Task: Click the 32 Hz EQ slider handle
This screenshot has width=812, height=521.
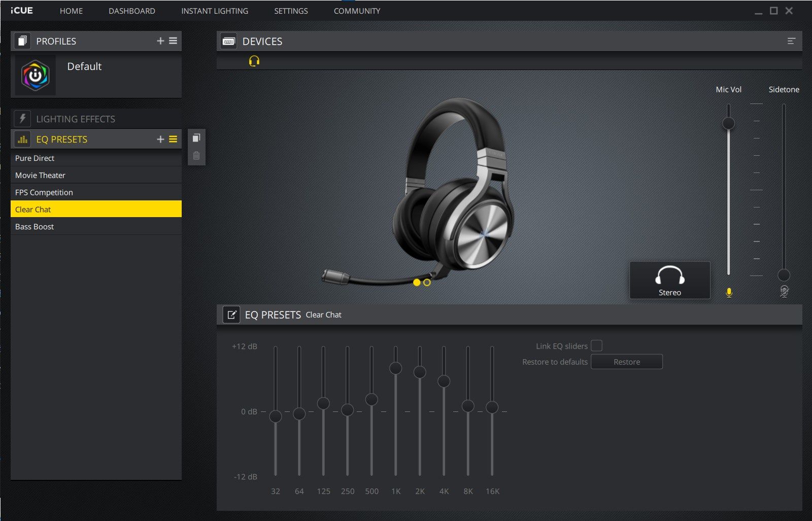Action: (x=276, y=416)
